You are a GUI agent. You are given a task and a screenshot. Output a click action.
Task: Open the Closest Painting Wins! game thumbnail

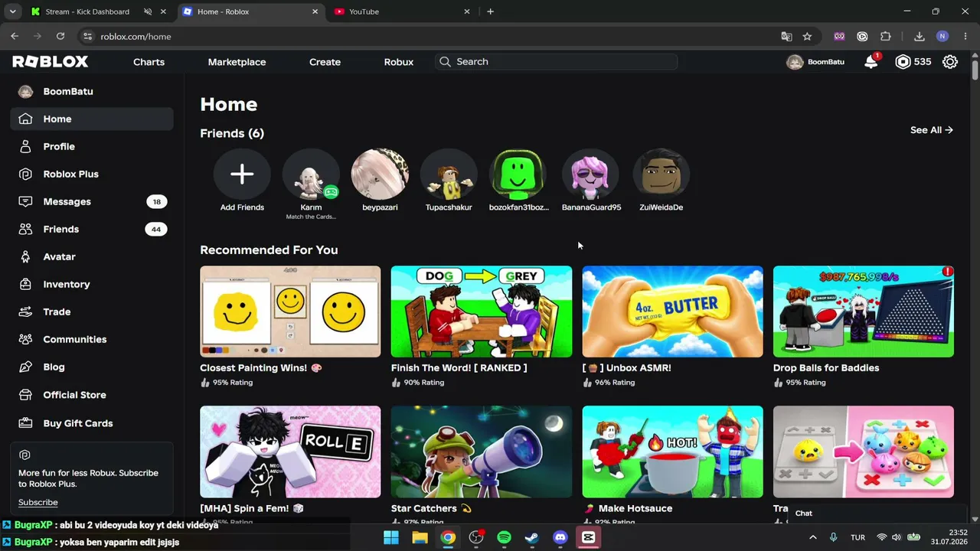coord(290,311)
